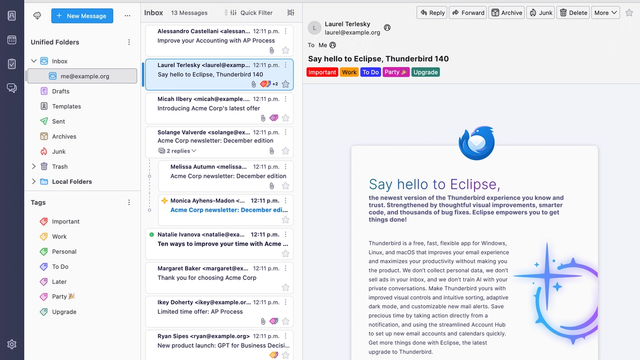
Task: Open Ryan Sipes new product launch message
Action: tap(219, 345)
